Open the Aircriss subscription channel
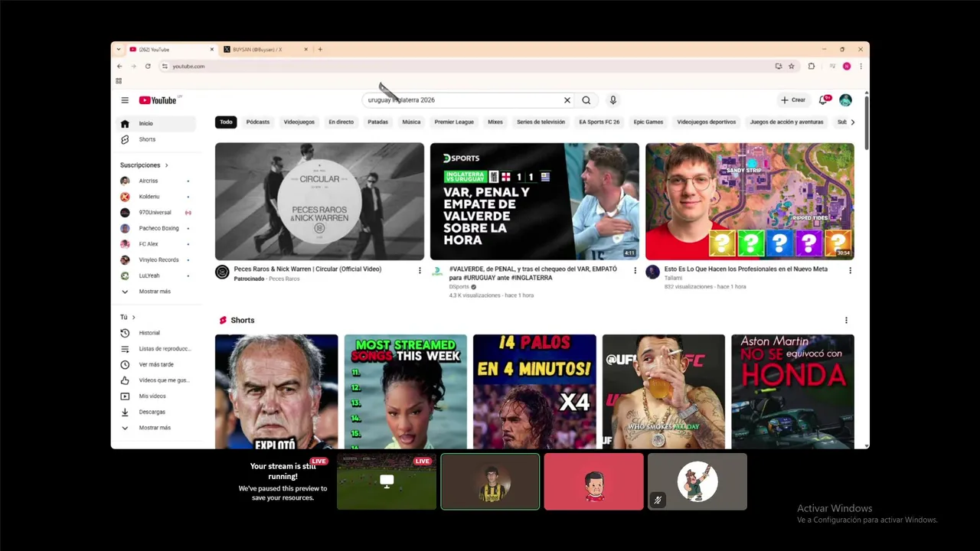980x551 pixels. (x=155, y=181)
